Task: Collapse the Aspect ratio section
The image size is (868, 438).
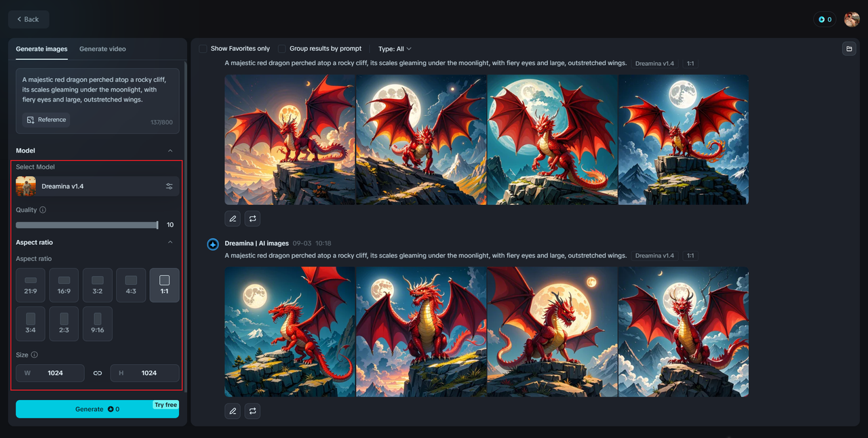Action: tap(170, 242)
